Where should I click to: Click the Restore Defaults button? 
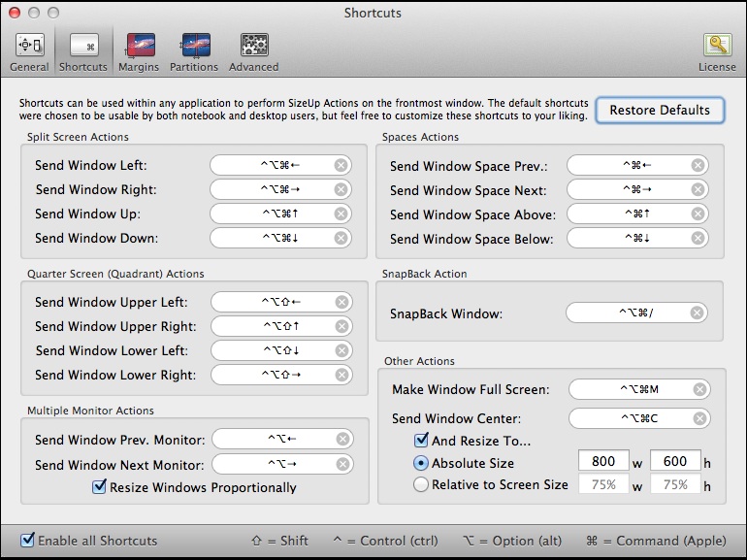(659, 110)
